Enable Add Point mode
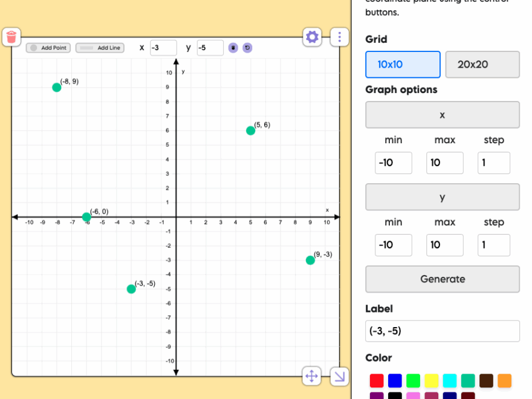 point(48,48)
